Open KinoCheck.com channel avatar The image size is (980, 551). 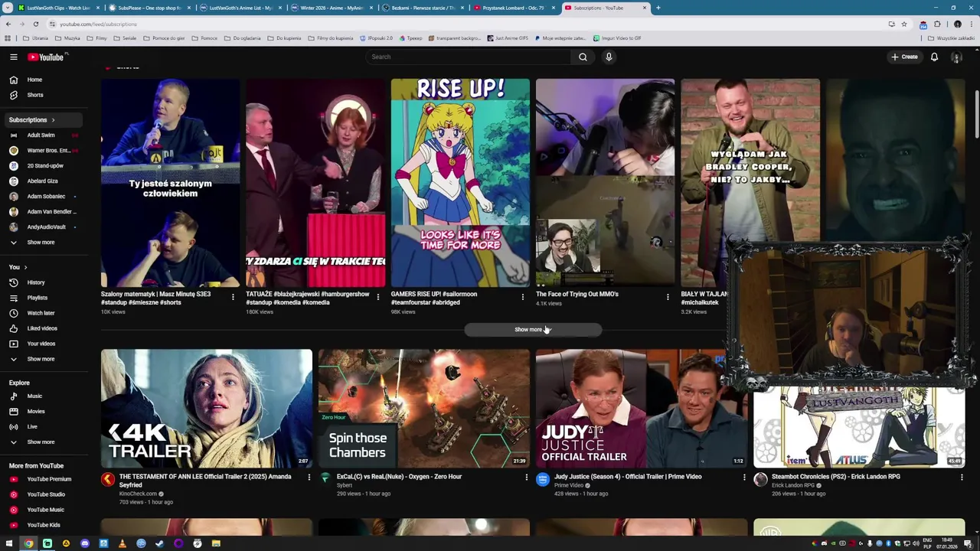pos(108,480)
